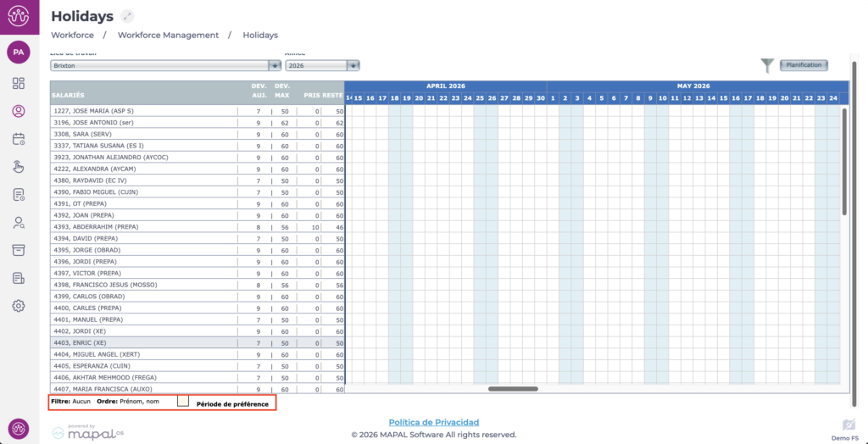Toggle the Période de préférence checkbox
868x444 pixels.
pyautogui.click(x=183, y=402)
